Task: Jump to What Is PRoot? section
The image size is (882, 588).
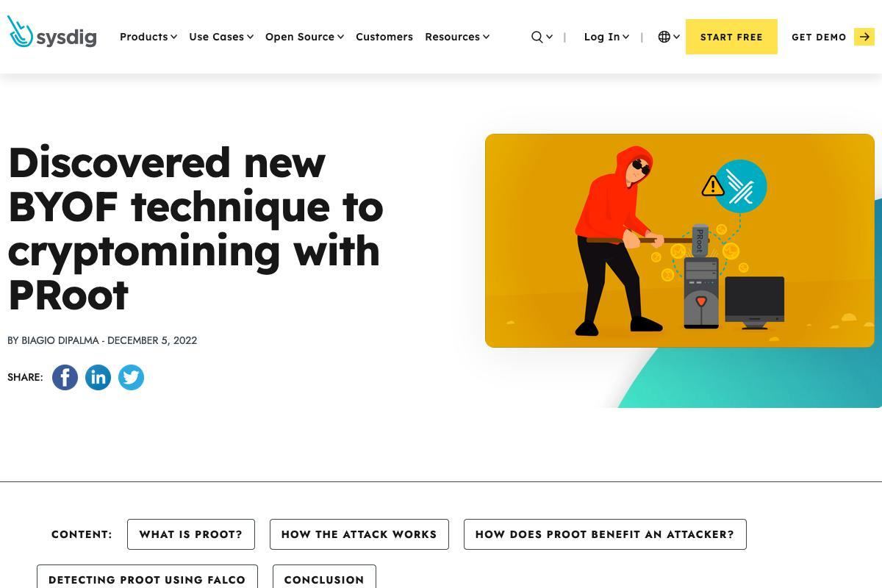Action: coord(191,534)
